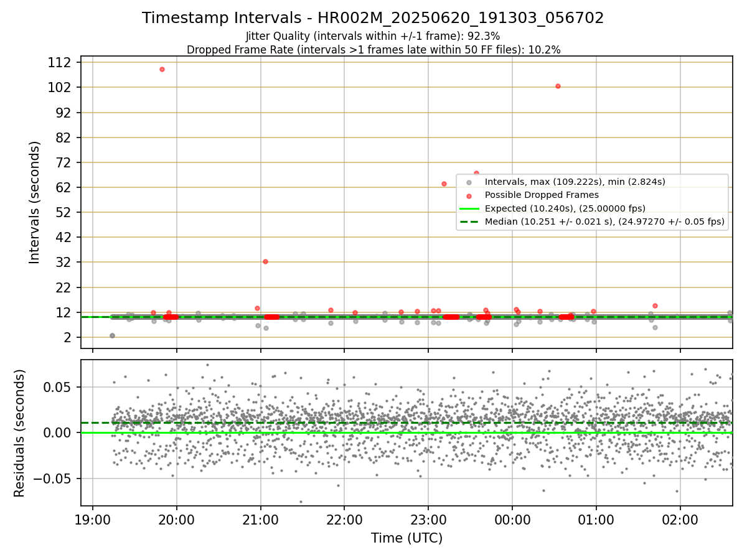This screenshot has height=560, width=747.
Task: Click the '20:00' time tick label
Action: (177, 520)
